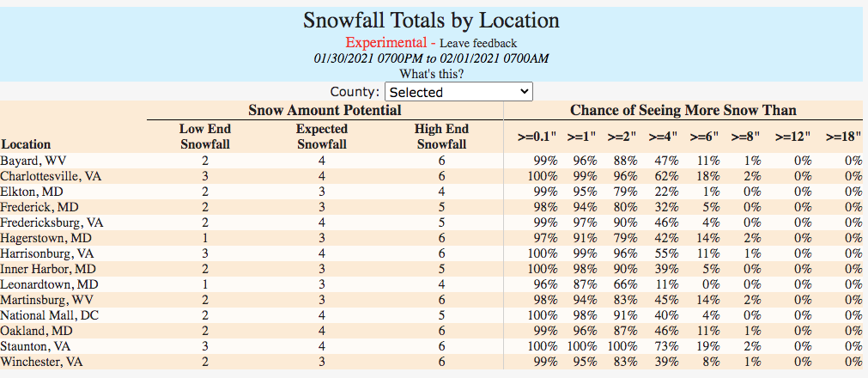This screenshot has width=868, height=378.
Task: Click the Leave feedback link
Action: point(478,43)
